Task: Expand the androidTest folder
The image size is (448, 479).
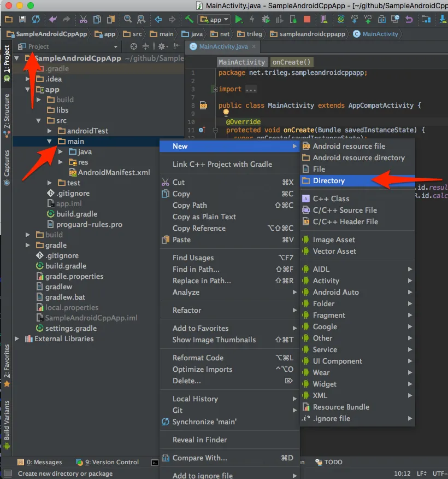Action: [50, 131]
